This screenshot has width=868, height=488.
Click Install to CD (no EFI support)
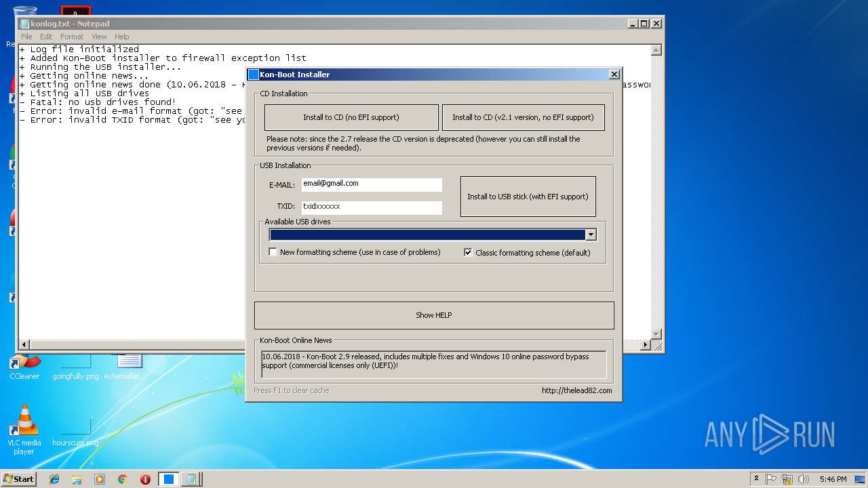point(351,117)
